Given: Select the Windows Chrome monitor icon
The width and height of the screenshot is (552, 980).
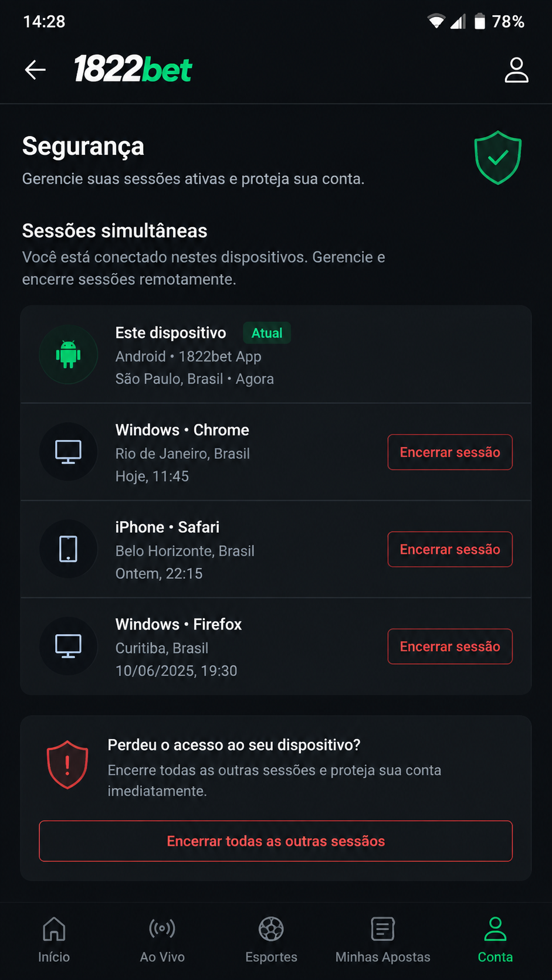Looking at the screenshot, I should coord(68,452).
